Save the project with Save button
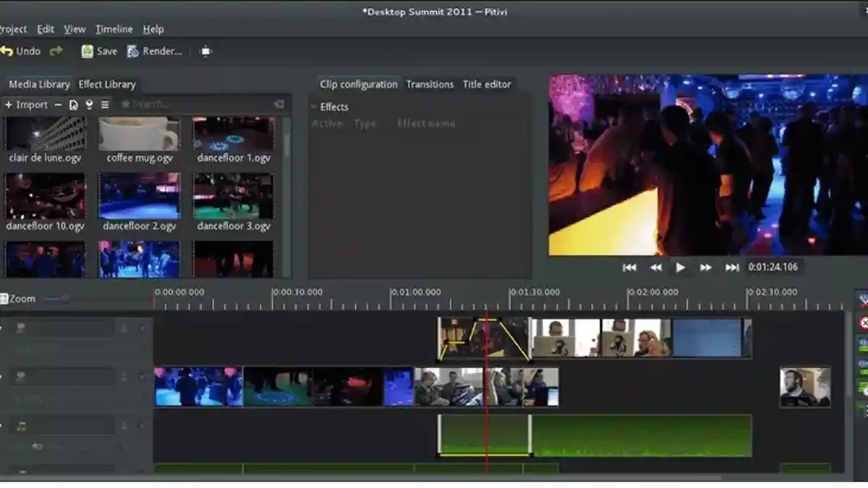868x488 pixels. click(99, 51)
